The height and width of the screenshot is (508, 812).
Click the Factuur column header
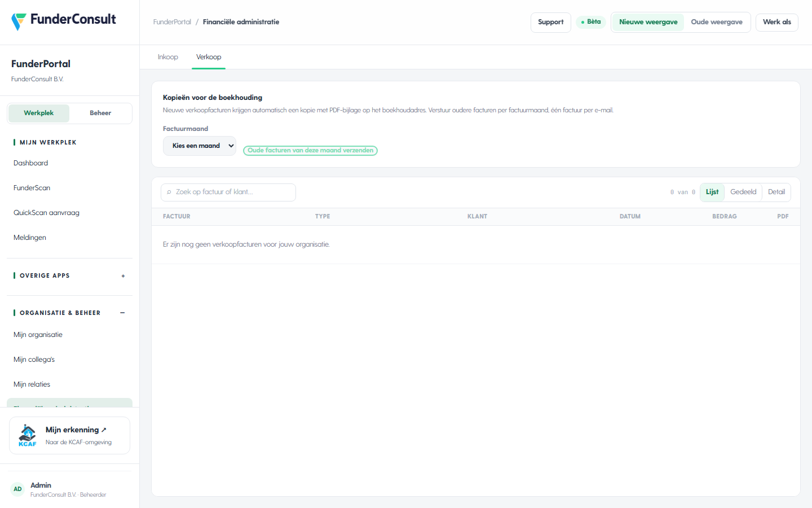point(176,217)
